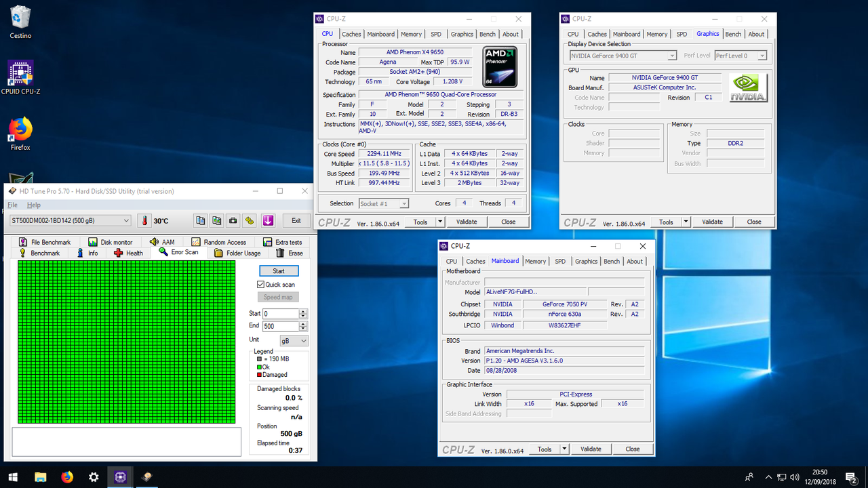Increase Start value with stepper
Image resolution: width=868 pixels, height=488 pixels.
point(303,312)
